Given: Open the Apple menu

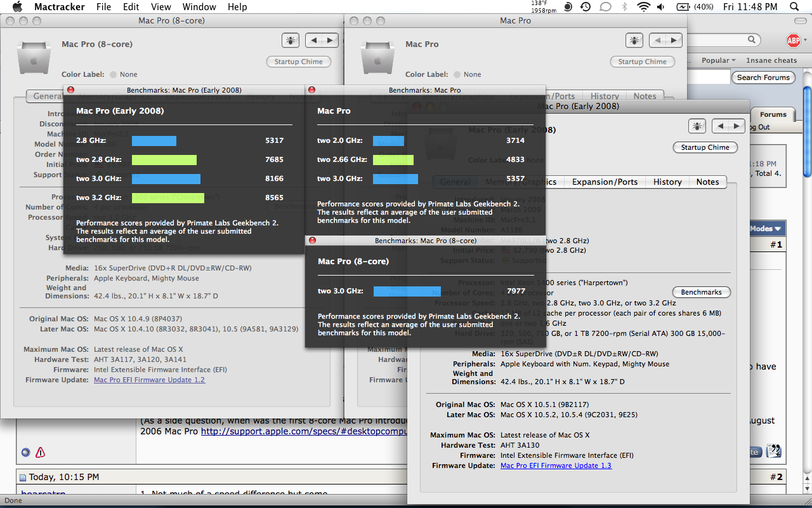Looking at the screenshot, I should tap(17, 6).
